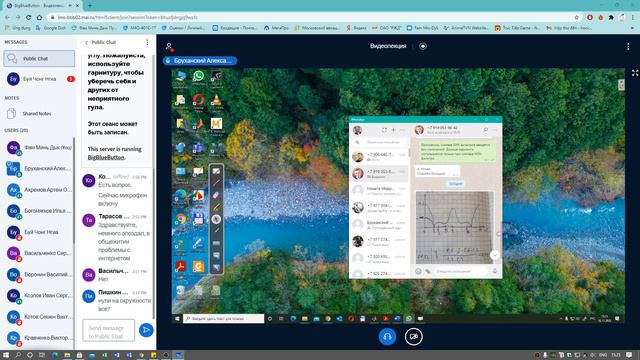Select Public Chat in messages list
640x360 pixels.
point(39,59)
